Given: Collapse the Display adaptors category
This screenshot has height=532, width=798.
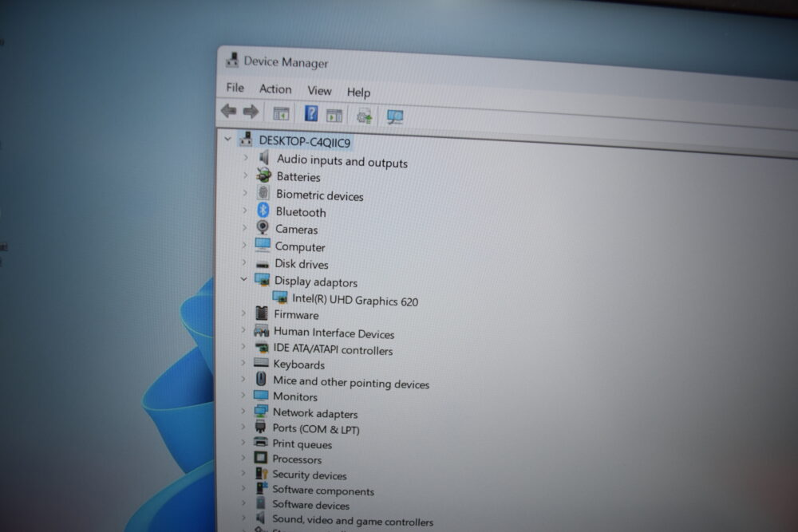Looking at the screenshot, I should pos(243,278).
